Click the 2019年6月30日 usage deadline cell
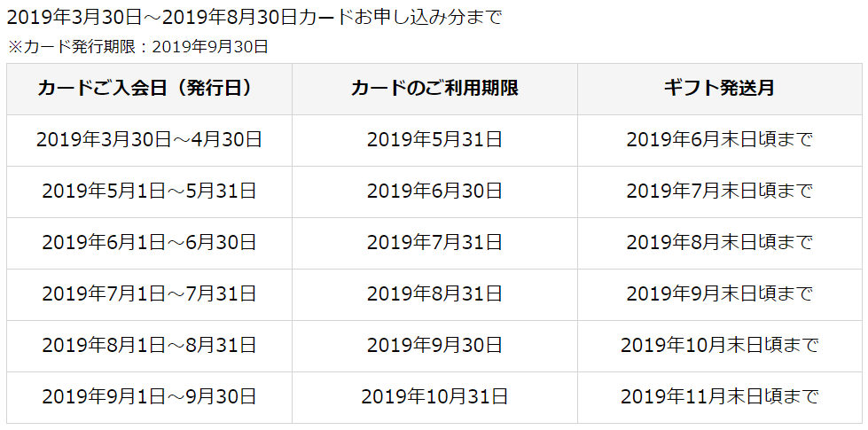This screenshot has width=868, height=430. [x=434, y=191]
